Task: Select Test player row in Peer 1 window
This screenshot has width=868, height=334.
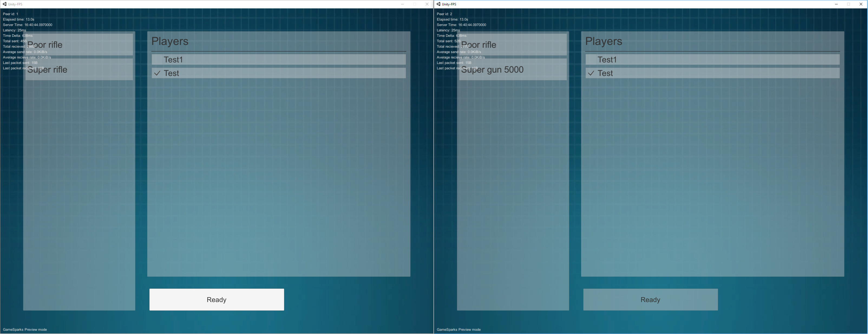Action: point(279,73)
